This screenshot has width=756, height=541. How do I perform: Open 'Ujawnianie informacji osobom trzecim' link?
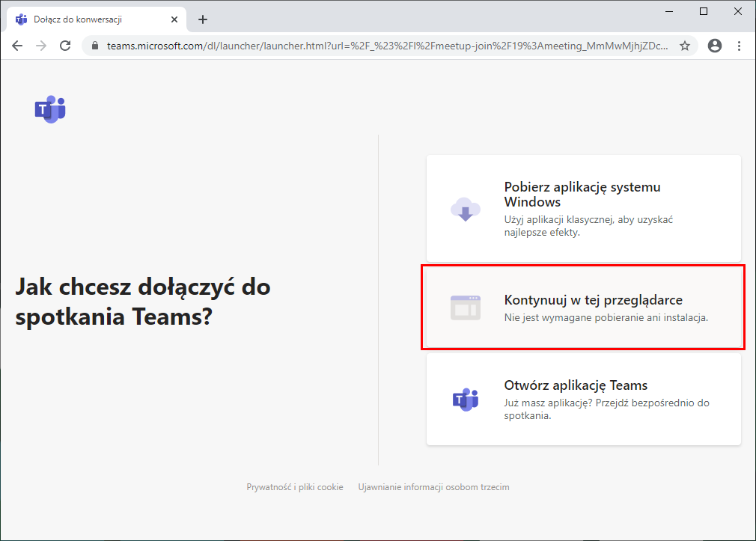tap(433, 487)
